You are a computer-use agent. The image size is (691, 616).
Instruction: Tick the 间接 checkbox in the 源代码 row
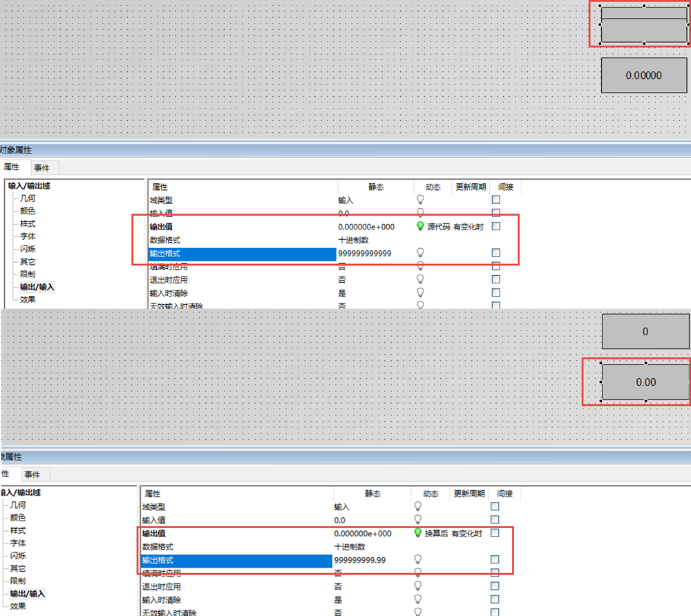[x=495, y=226]
